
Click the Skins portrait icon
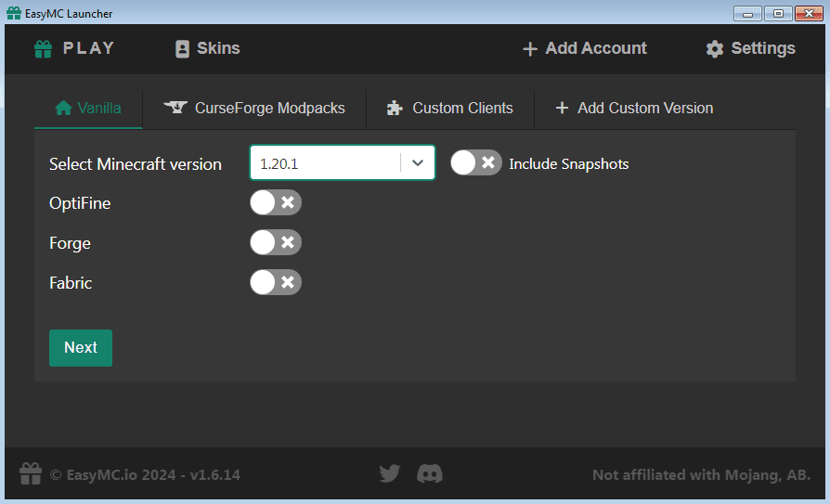pos(182,48)
